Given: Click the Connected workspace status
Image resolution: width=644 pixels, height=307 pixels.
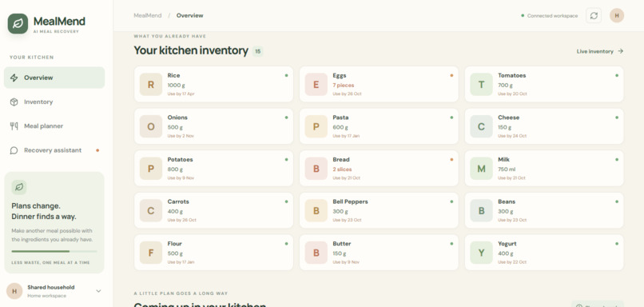Looking at the screenshot, I should [x=549, y=16].
